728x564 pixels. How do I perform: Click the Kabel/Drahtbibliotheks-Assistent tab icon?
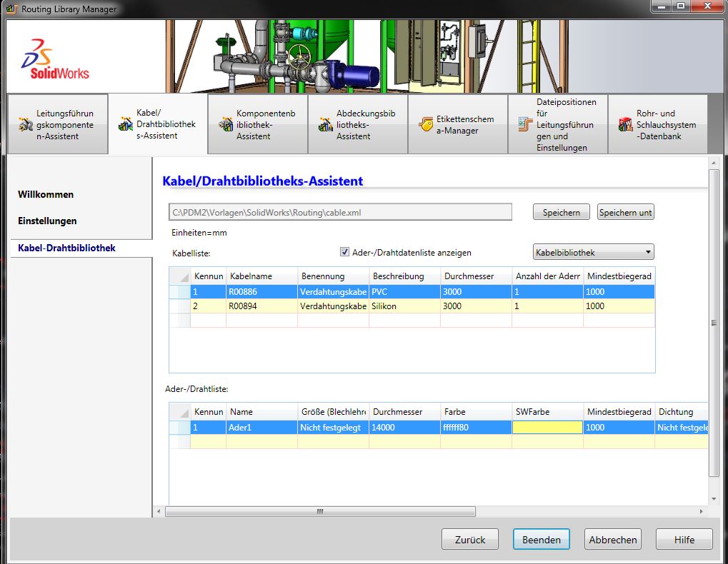pos(126,125)
